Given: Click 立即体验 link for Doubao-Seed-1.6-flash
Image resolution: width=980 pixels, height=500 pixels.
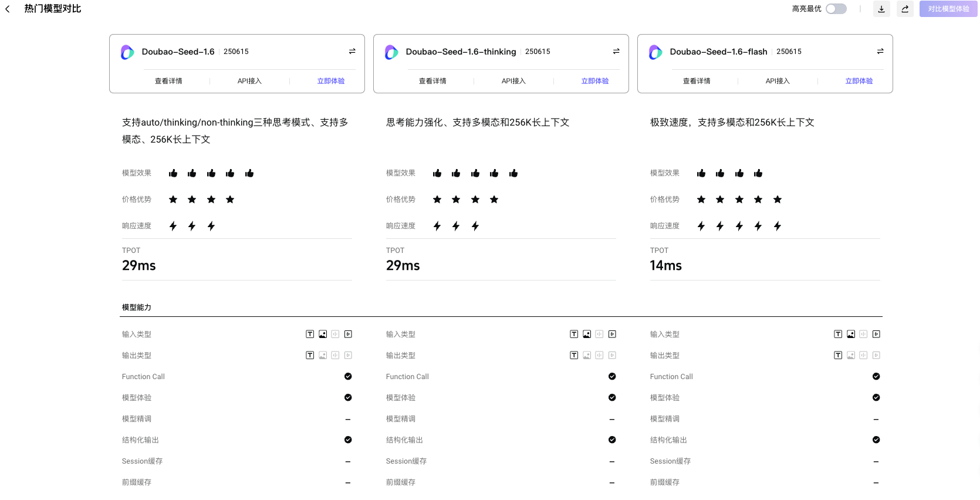Looking at the screenshot, I should coord(859,81).
